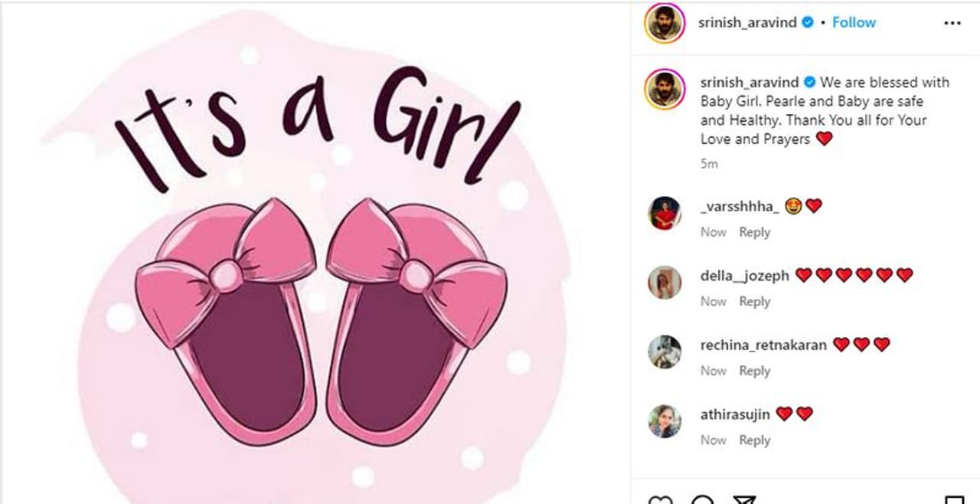Save the post with bookmark icon
The width and height of the screenshot is (980, 504).
954,501
